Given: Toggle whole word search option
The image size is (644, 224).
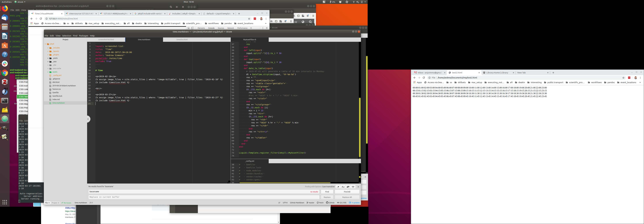Looking at the screenshot, I should [x=353, y=187].
